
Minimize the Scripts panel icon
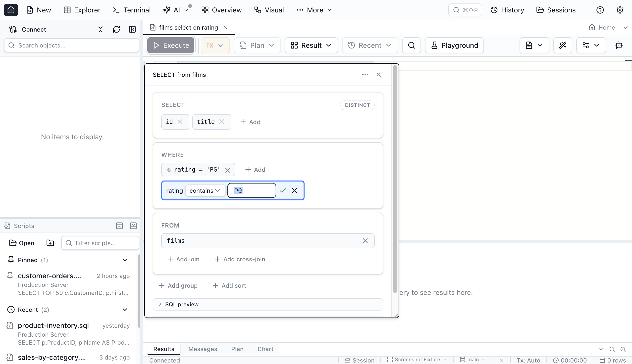pyautogui.click(x=133, y=226)
